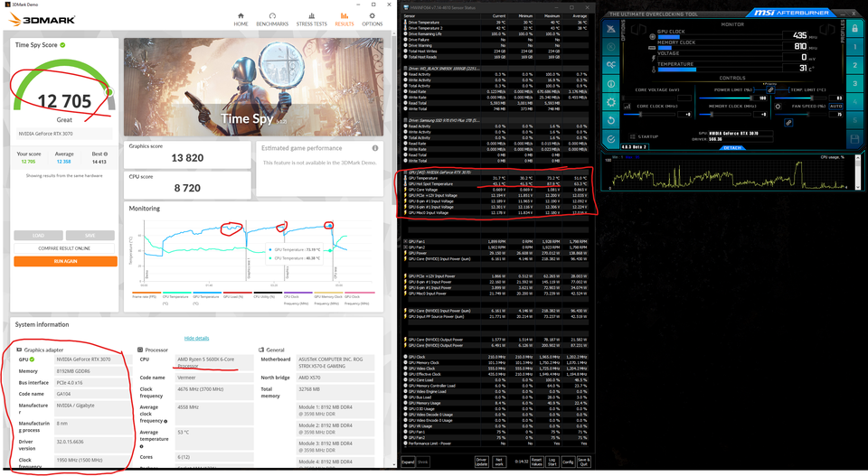Click the Core Clock slider in Afterburner
Viewport: 868px width, 476px height.
point(649,115)
